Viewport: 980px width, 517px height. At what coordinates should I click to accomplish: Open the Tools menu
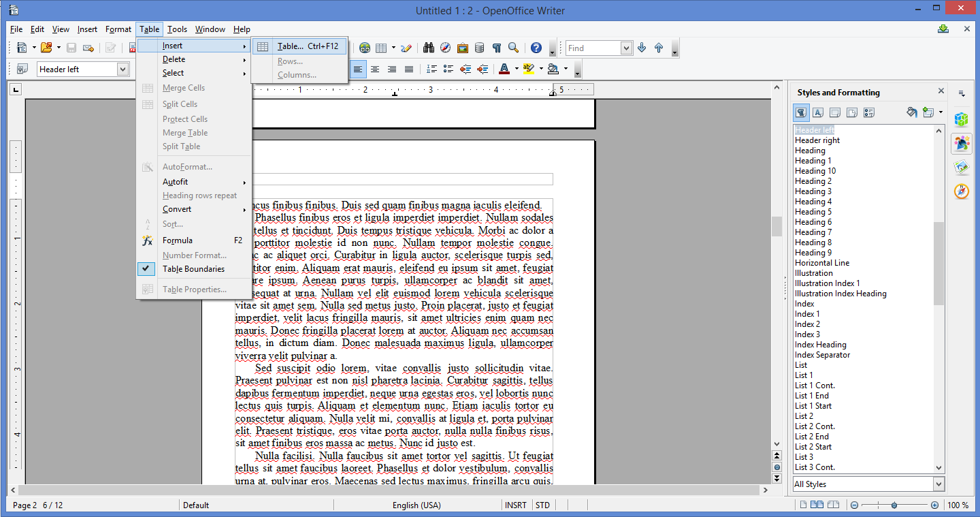(177, 29)
